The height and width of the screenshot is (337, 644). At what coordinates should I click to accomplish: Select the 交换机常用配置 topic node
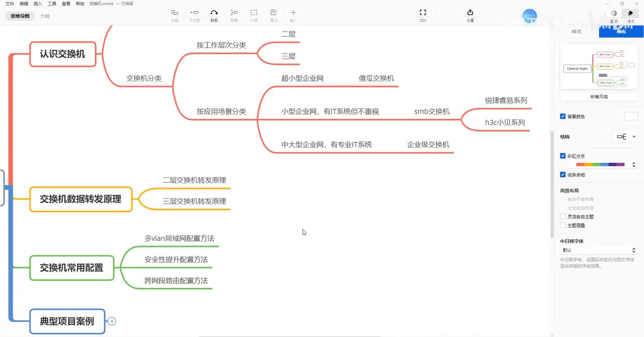coord(72,268)
